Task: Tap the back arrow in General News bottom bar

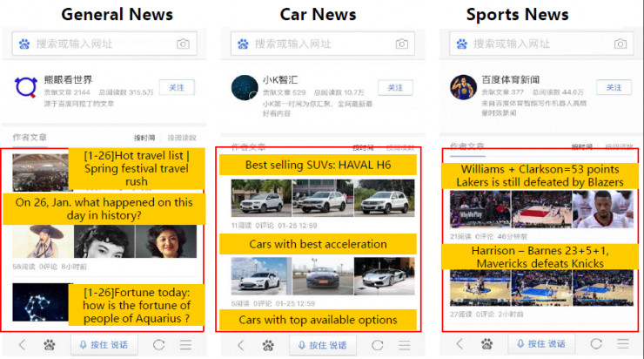Action: coord(22,344)
